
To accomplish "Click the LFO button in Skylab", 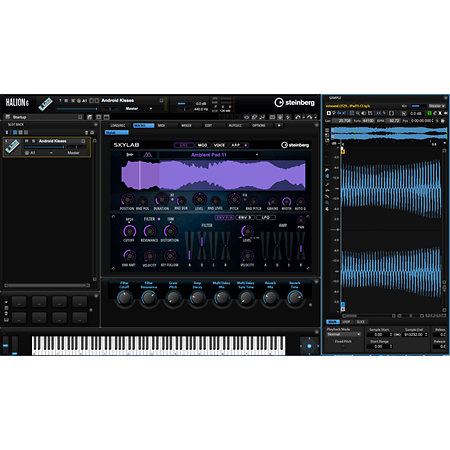I will [266, 217].
